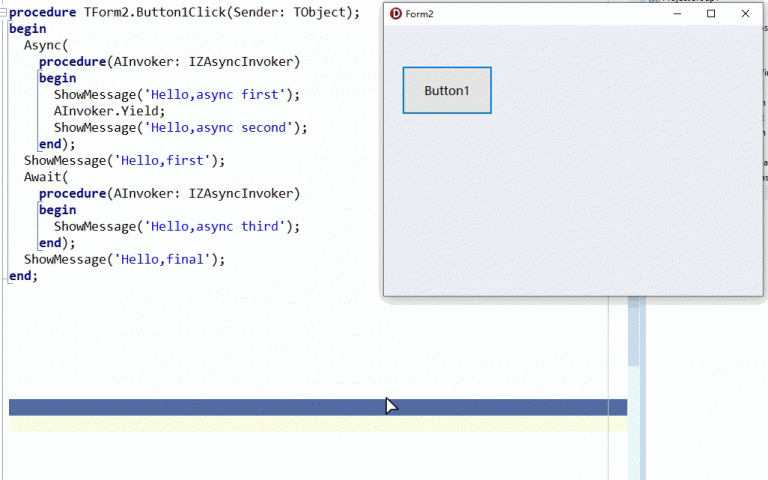Click the string 'Hello,first' in the code
This screenshot has height=480, width=768.
tap(162, 161)
